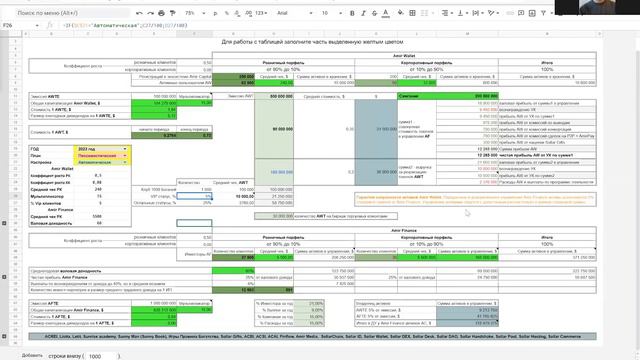Click the Print icon

click(x=162, y=13)
